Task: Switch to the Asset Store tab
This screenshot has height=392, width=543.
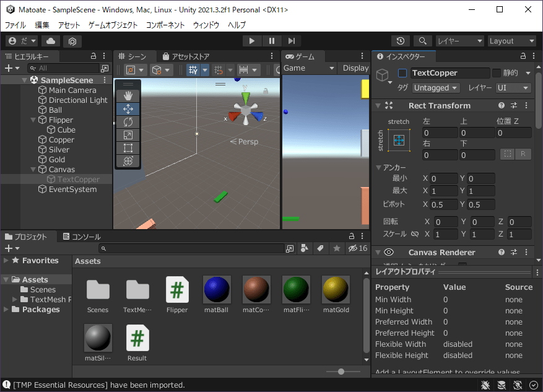Action: click(x=186, y=56)
